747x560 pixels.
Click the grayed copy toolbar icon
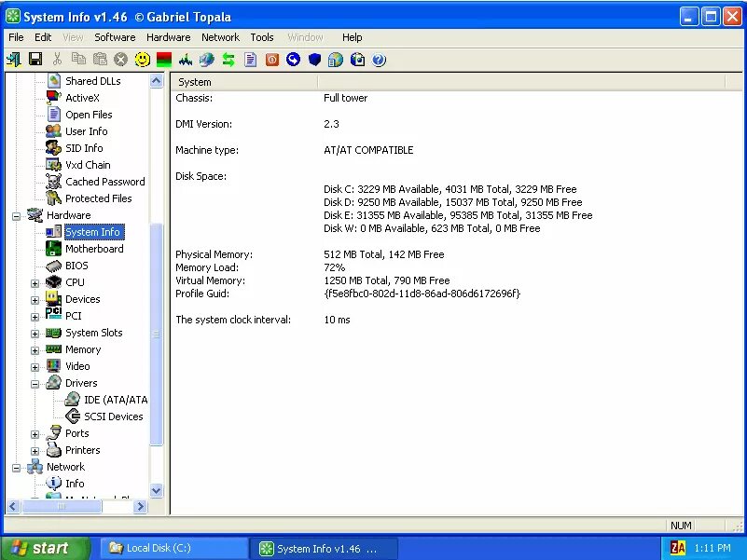pyautogui.click(x=78, y=60)
